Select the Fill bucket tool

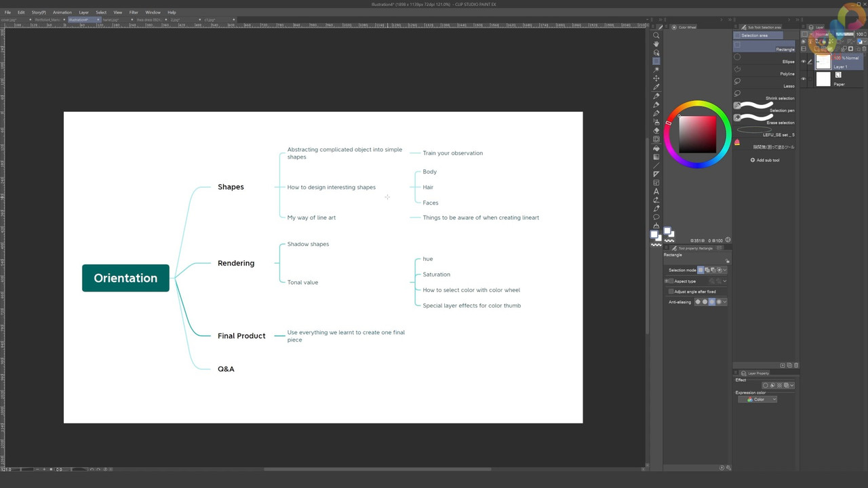click(656, 148)
